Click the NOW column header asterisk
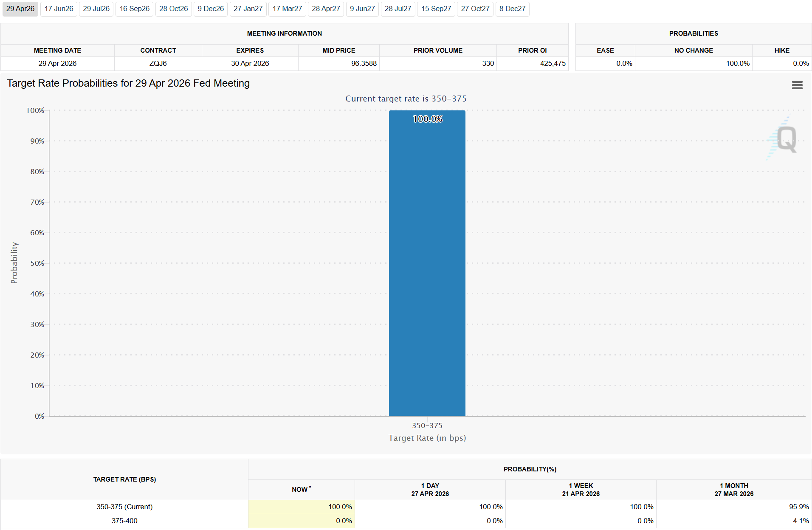The width and height of the screenshot is (812, 530). pos(310,487)
